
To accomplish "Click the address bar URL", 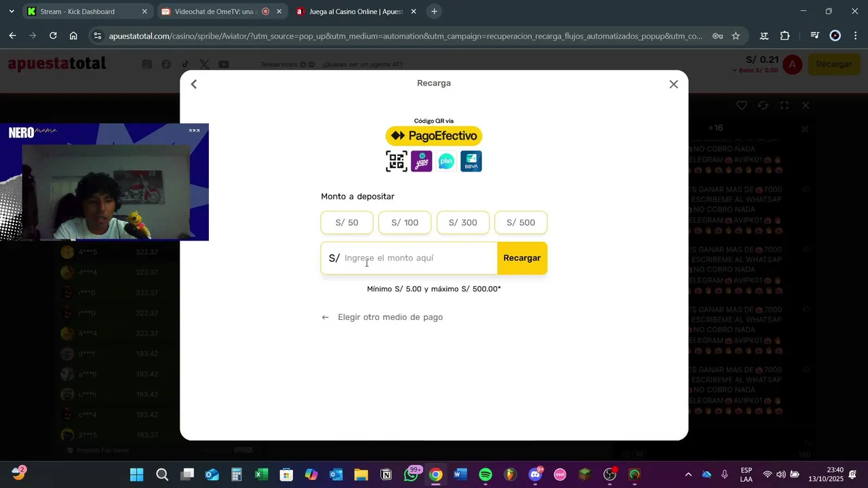I will point(406,36).
